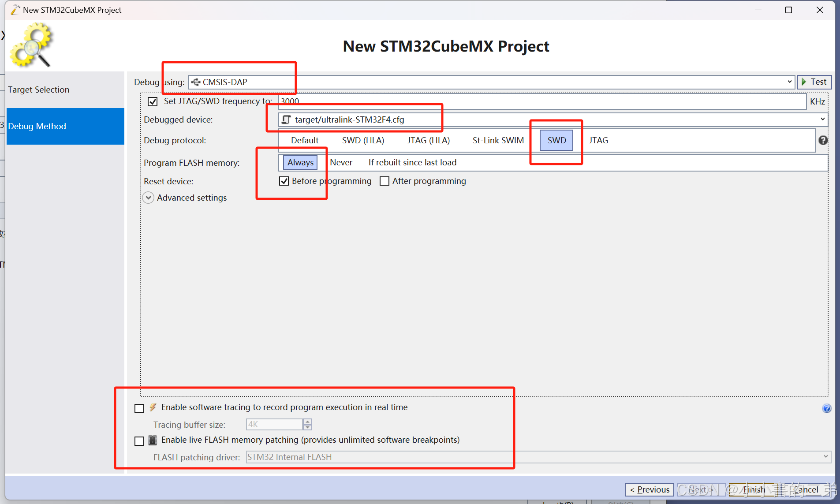Switch to the Target Selection section
The width and height of the screenshot is (840, 504).
pos(39,90)
